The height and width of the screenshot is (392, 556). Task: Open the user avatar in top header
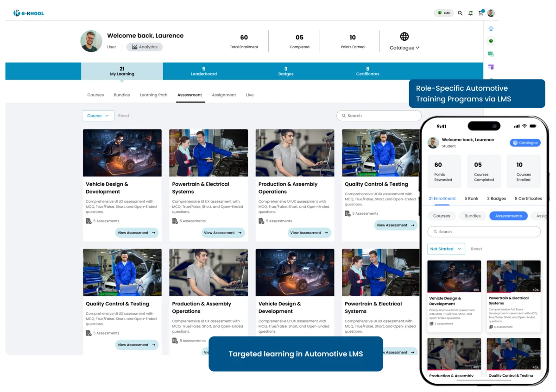tap(491, 13)
